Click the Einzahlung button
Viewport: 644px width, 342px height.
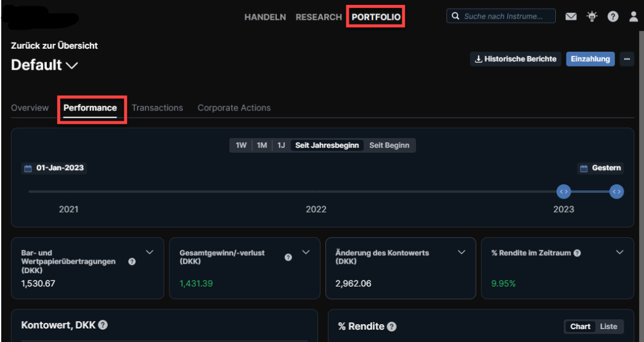tap(590, 59)
